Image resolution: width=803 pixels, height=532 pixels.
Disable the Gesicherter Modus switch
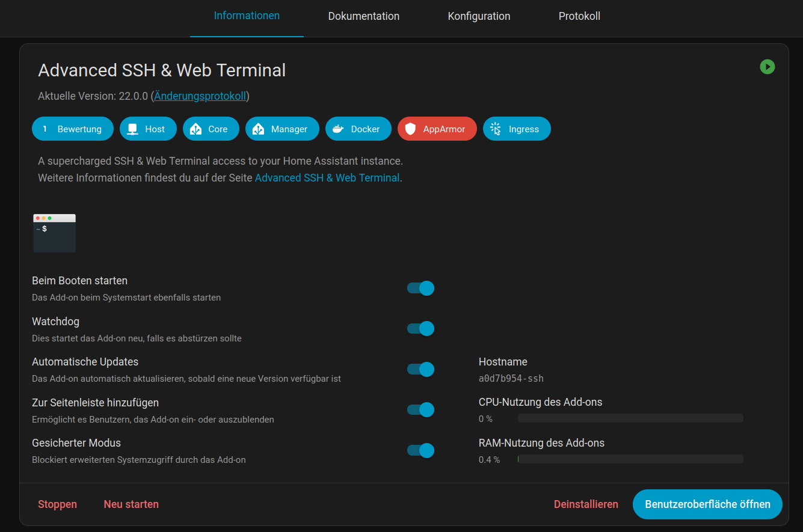(420, 450)
